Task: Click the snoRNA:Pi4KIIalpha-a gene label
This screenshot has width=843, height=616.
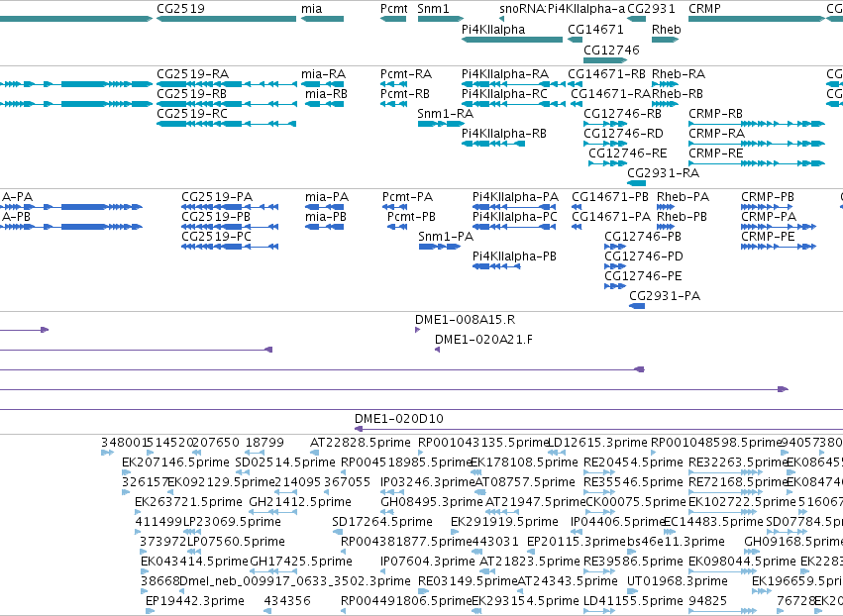Action: tap(563, 9)
